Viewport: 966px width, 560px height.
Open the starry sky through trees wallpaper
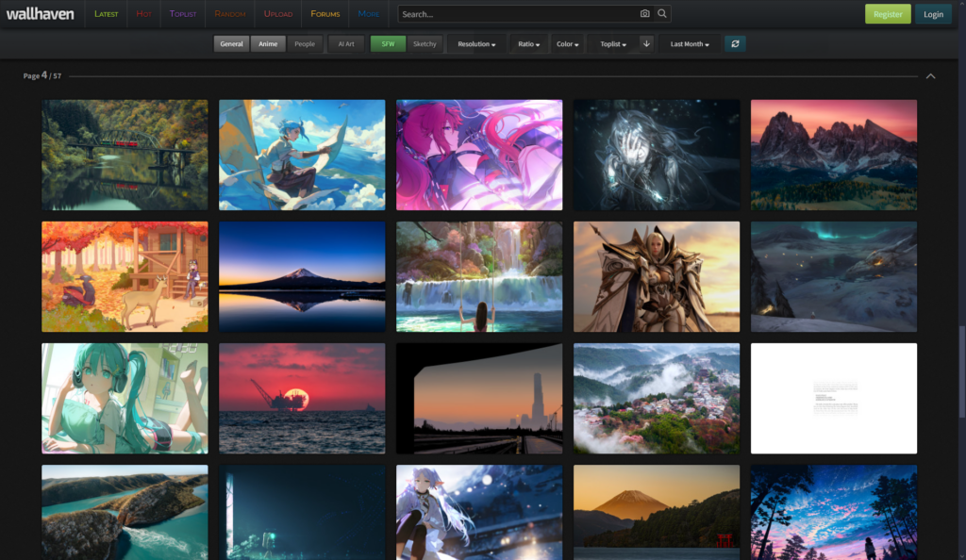(x=834, y=512)
